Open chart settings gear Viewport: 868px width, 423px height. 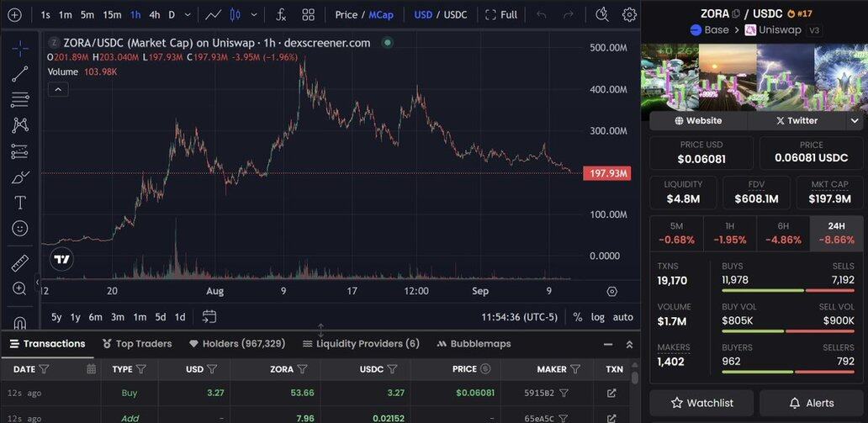point(629,15)
